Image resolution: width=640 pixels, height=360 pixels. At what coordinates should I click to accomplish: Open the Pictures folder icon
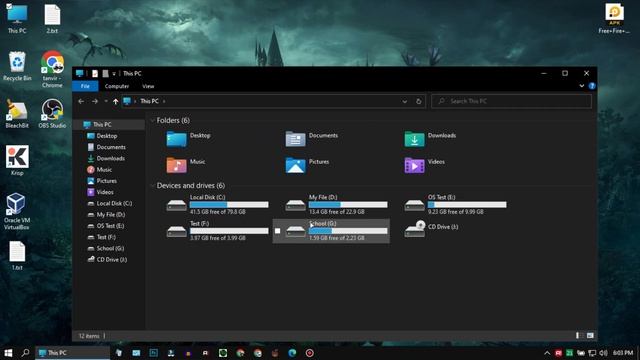click(x=295, y=165)
